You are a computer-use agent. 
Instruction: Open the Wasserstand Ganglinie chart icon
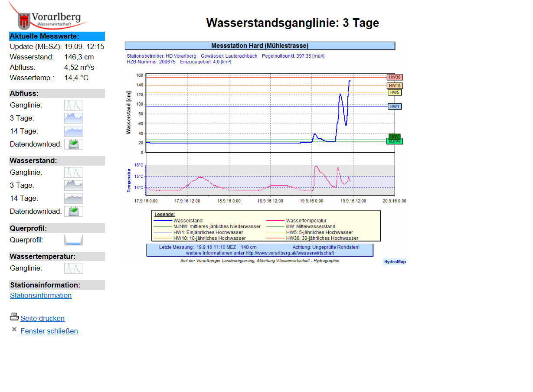coord(74,173)
